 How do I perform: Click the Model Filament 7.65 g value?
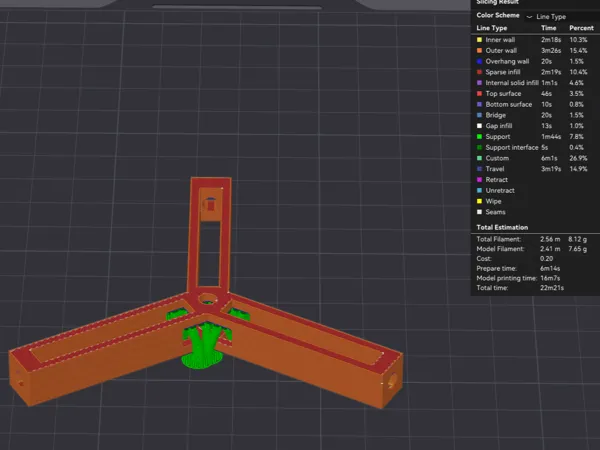pyautogui.click(x=577, y=249)
